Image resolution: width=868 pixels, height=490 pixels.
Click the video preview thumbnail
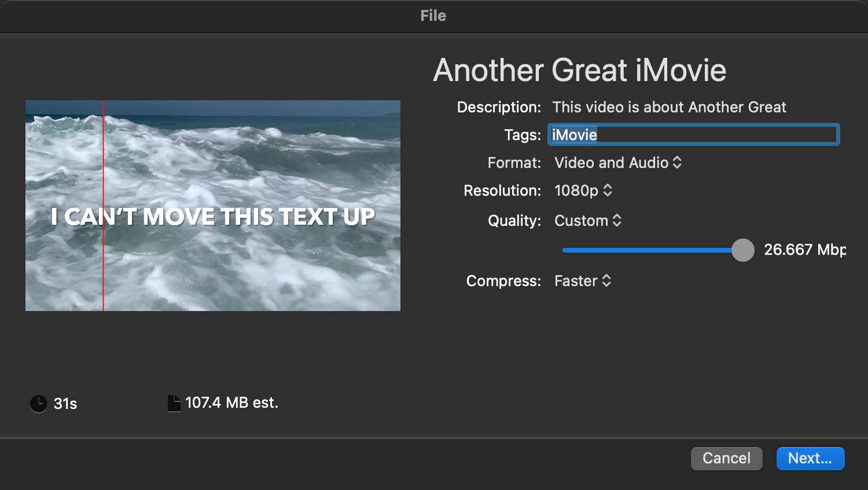(x=213, y=206)
